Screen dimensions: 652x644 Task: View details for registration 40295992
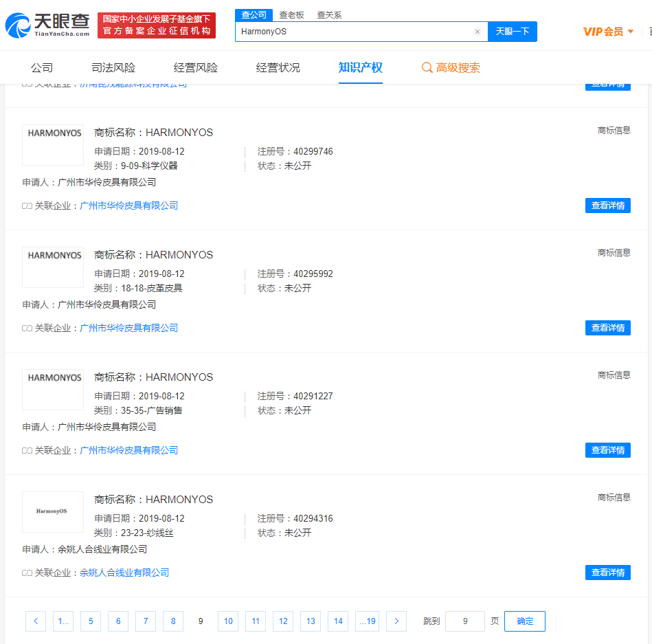pos(607,328)
